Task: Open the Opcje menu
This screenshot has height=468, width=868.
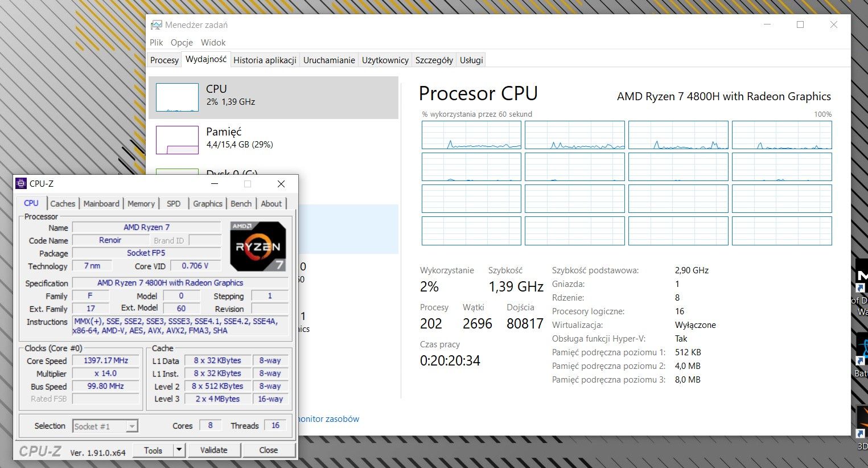Action: [182, 43]
